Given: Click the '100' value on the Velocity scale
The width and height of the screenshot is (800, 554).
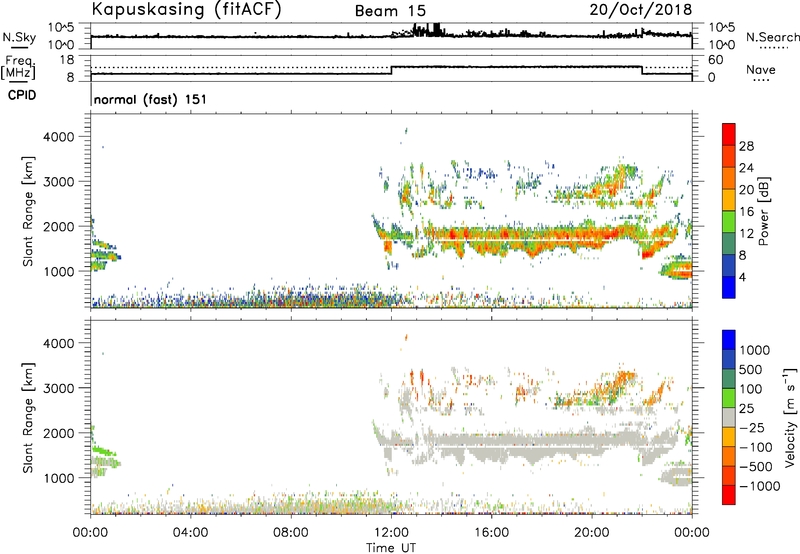Looking at the screenshot, I should point(751,389).
